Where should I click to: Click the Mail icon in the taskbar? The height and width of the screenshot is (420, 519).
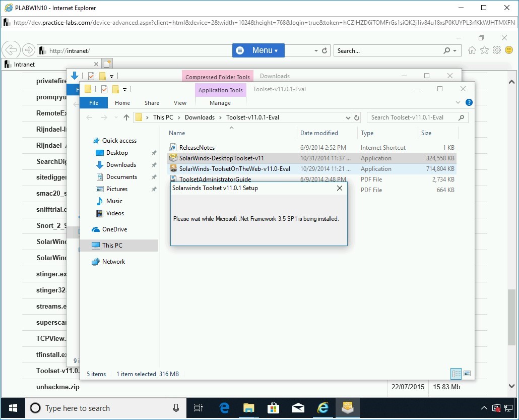[298, 408]
